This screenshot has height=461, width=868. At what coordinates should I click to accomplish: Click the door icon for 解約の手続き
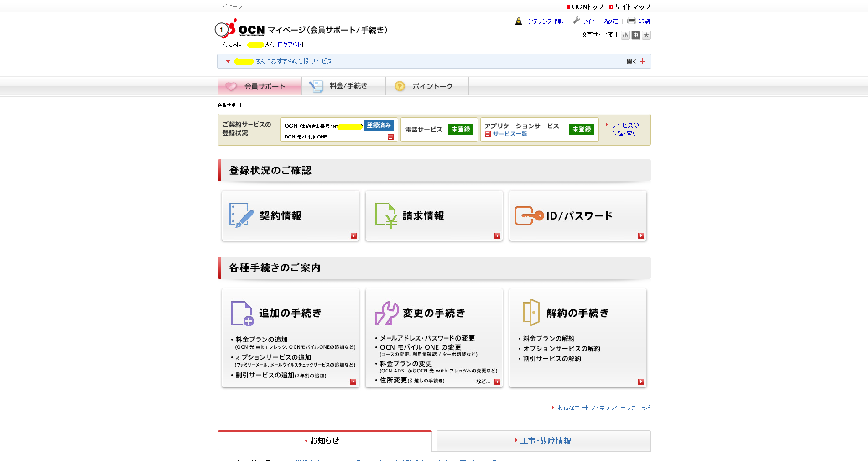[531, 313]
